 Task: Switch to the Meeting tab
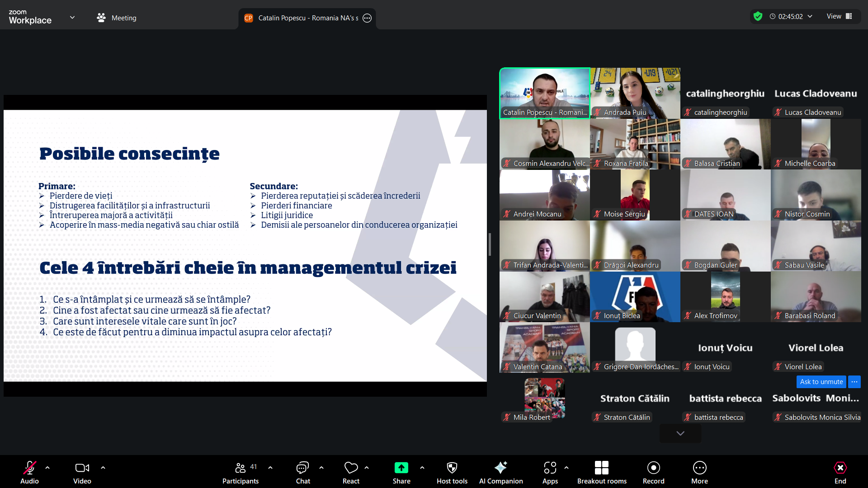click(117, 18)
